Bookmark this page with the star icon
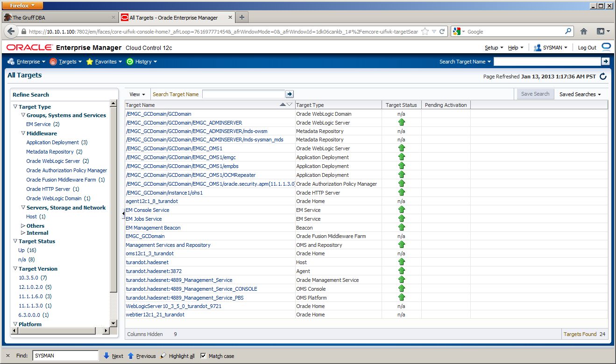The height and width of the screenshot is (364, 616). [x=425, y=32]
